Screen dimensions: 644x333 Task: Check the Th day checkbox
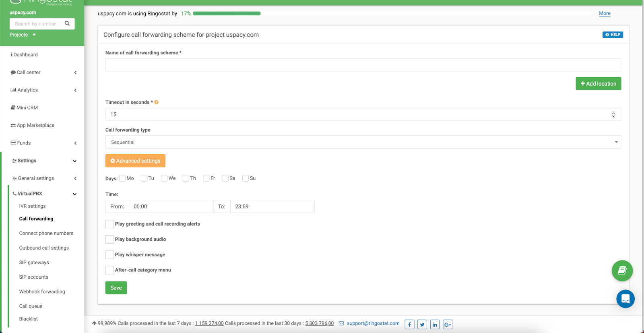tap(186, 178)
